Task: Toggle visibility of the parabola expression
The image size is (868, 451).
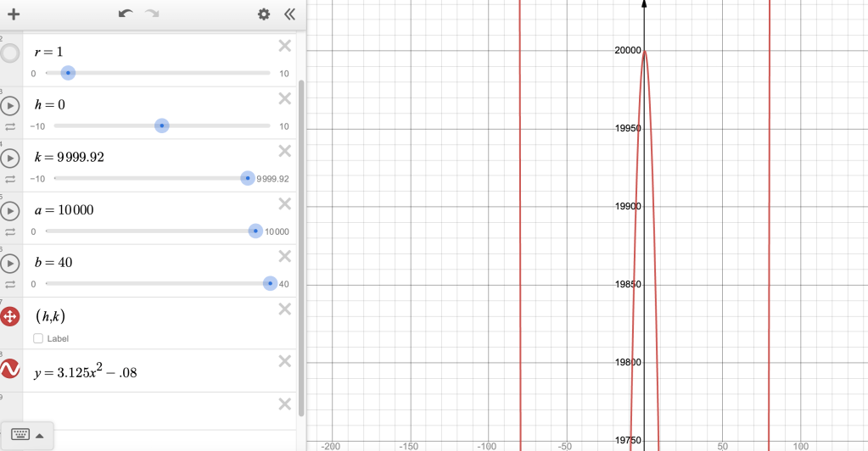Action: [x=10, y=370]
